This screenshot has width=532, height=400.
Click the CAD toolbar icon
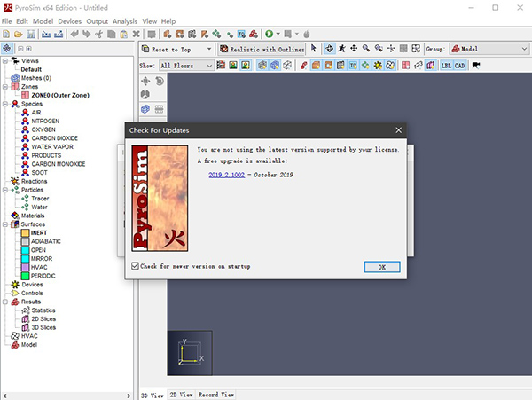pos(459,65)
